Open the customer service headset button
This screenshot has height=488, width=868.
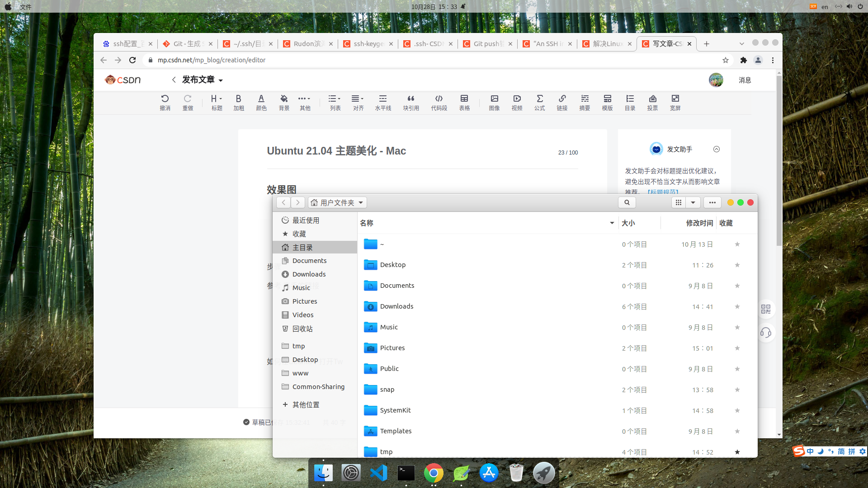(765, 333)
